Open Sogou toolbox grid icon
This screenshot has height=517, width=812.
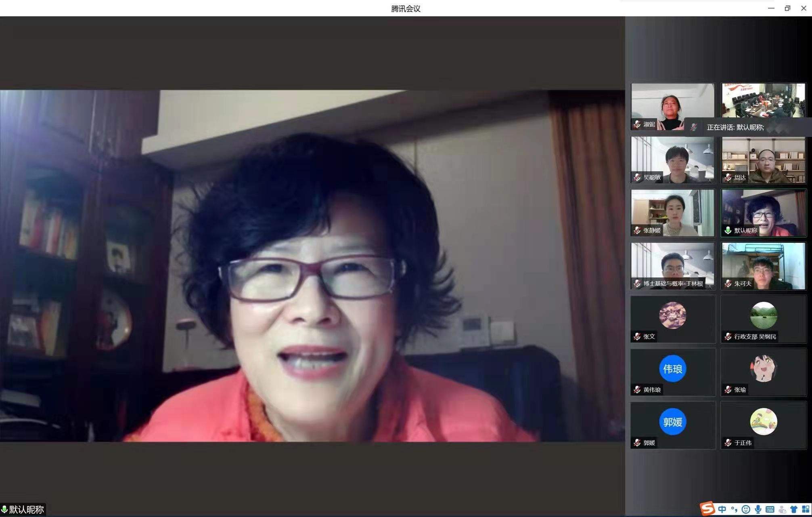click(806, 509)
